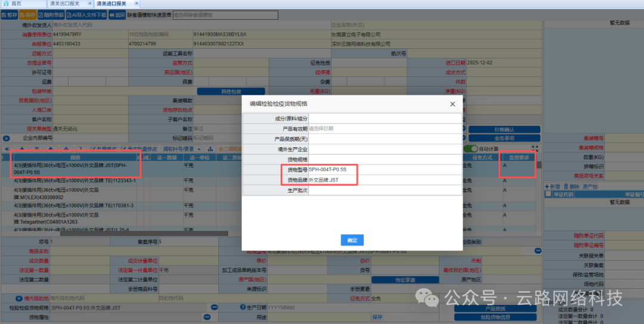Screen dimensions: 644x324
Task: Click the goods table vertical scrollbar
Action: (x=538, y=165)
